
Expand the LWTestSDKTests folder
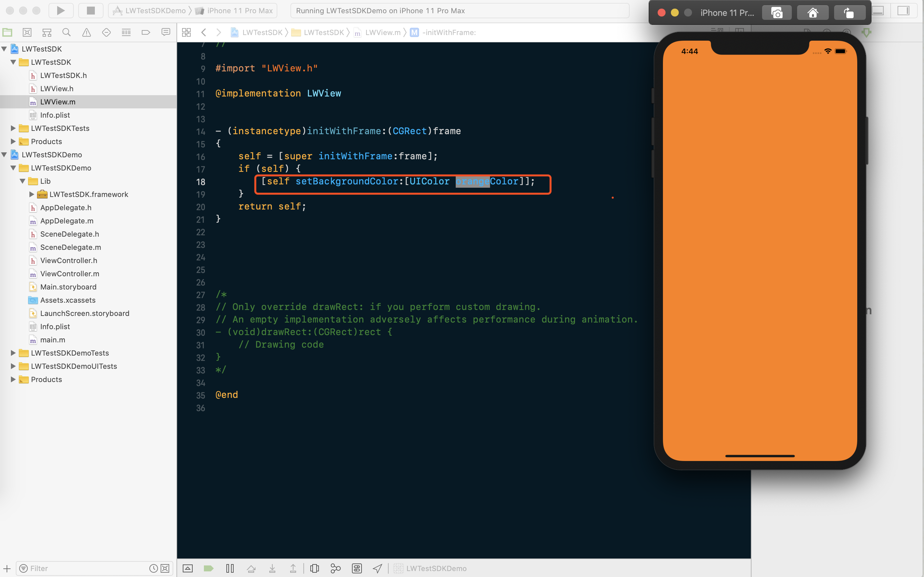click(13, 128)
